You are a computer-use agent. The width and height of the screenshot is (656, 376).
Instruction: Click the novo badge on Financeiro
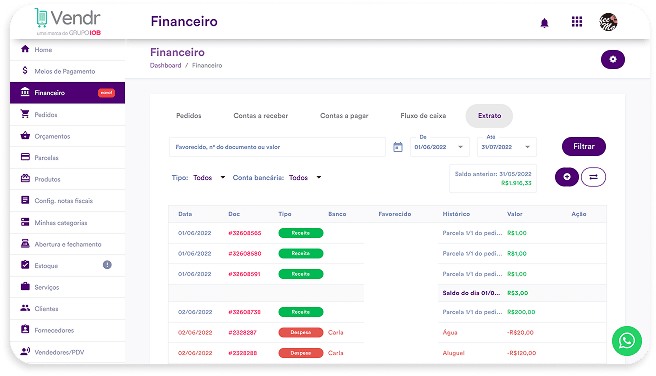[106, 92]
